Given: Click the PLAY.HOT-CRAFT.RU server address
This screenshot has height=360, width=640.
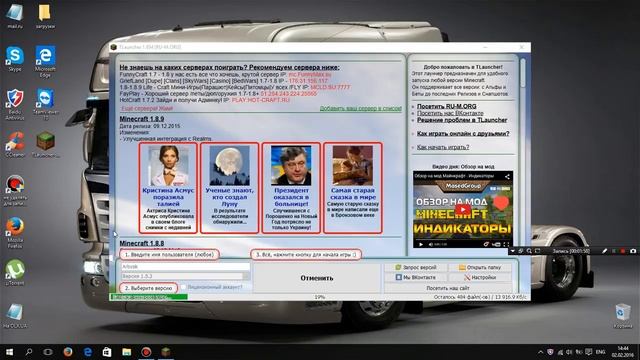Looking at the screenshot, I should [260, 100].
